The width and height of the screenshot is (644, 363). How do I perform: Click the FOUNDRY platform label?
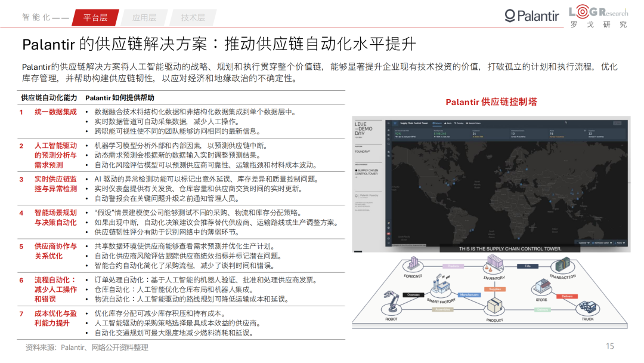[363, 152]
